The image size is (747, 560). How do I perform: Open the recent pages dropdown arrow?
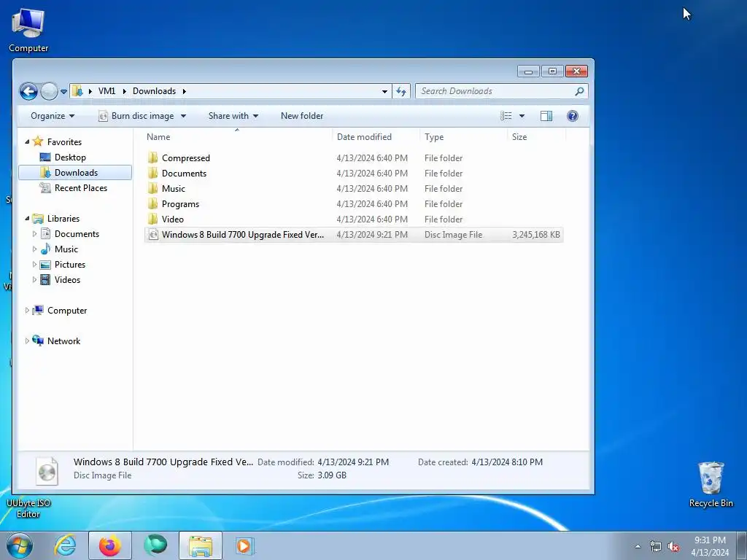[x=64, y=91]
